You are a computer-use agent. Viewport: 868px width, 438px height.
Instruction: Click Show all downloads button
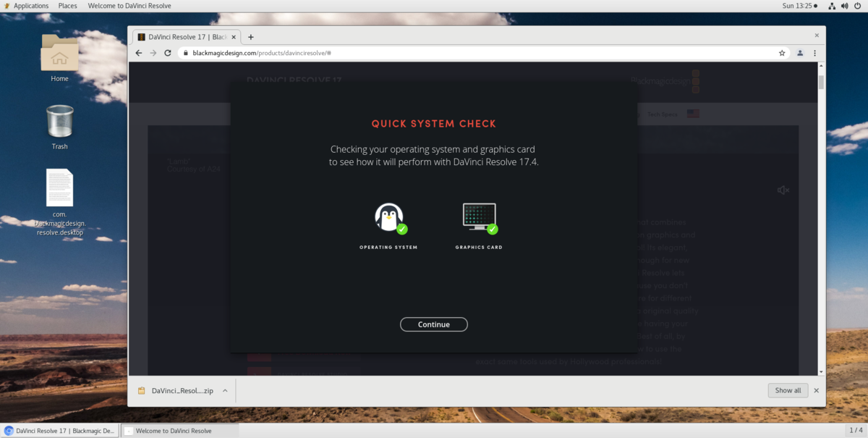(x=788, y=390)
